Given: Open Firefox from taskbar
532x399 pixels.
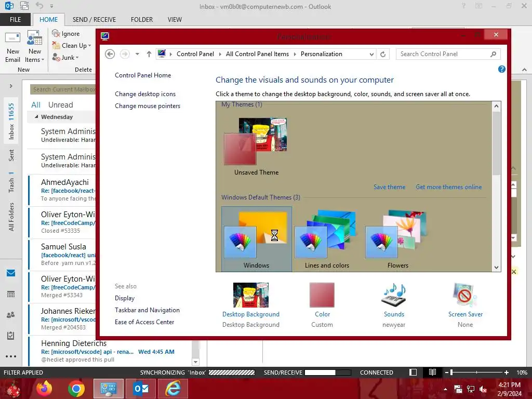Looking at the screenshot, I should (x=44, y=389).
